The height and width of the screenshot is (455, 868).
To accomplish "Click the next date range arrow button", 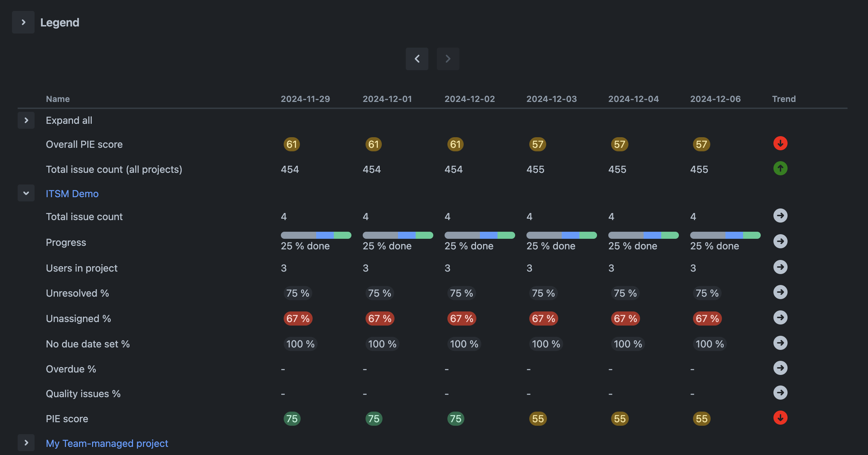I will tap(448, 59).
